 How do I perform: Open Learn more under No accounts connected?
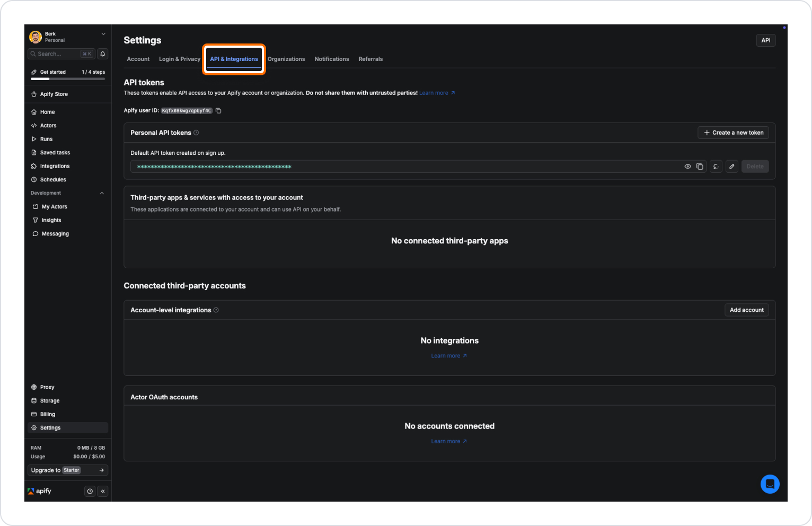[449, 441]
